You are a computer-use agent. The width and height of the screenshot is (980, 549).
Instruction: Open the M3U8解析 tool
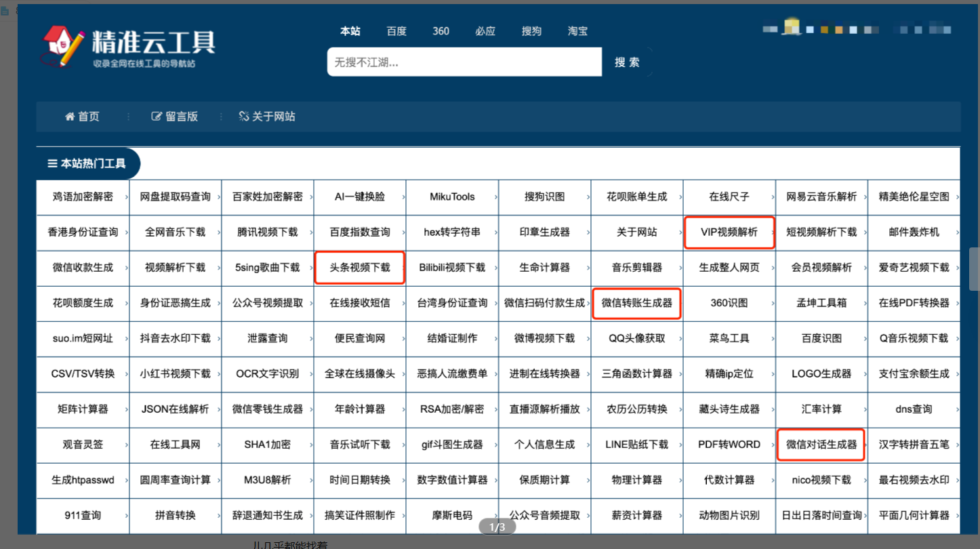267,480
